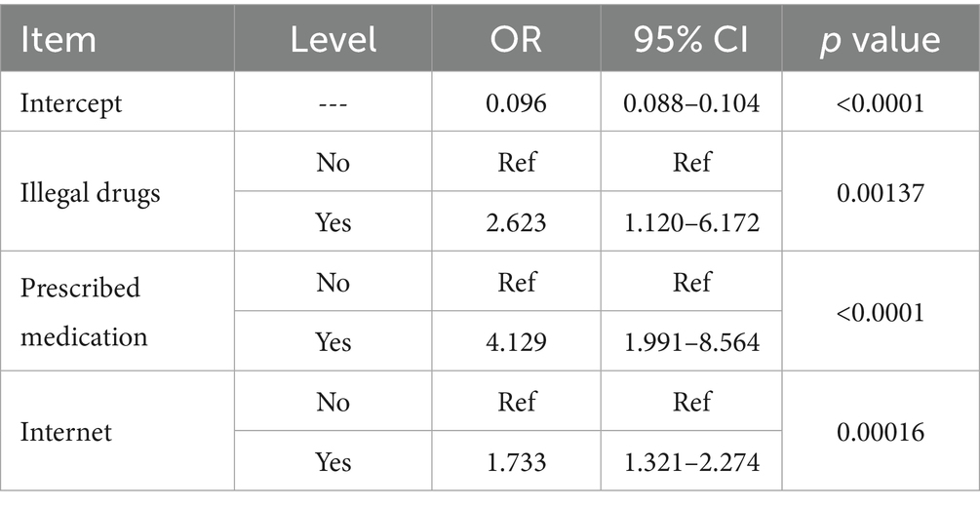Select p value 0.00137
980x508 pixels.
(880, 192)
